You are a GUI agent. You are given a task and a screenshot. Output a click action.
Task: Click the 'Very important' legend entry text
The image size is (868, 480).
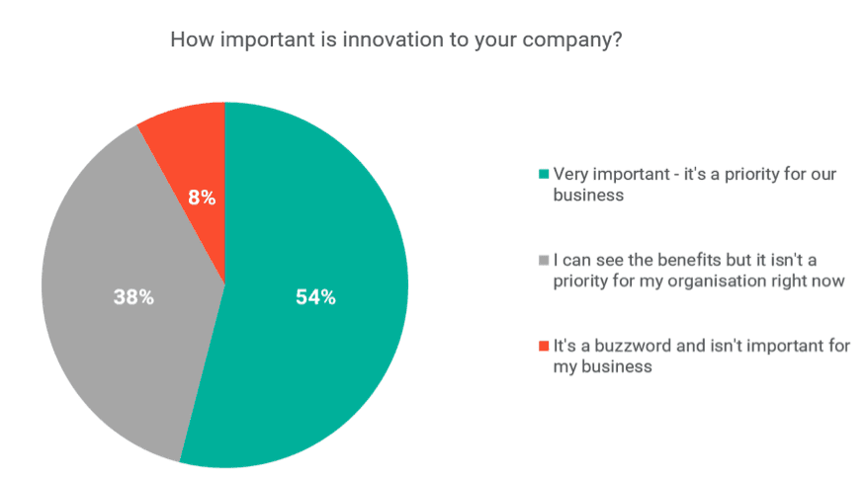pyautogui.click(x=692, y=184)
